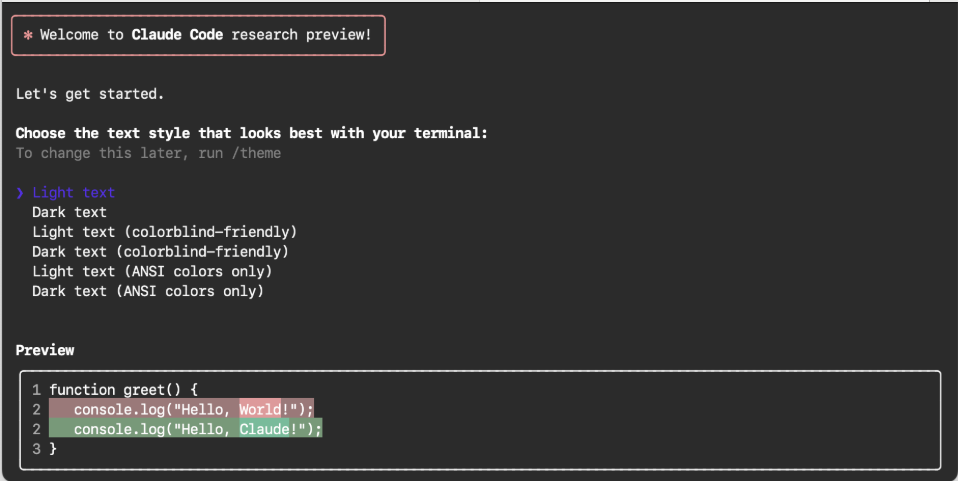Click the Choose the text style heading

[x=251, y=133]
